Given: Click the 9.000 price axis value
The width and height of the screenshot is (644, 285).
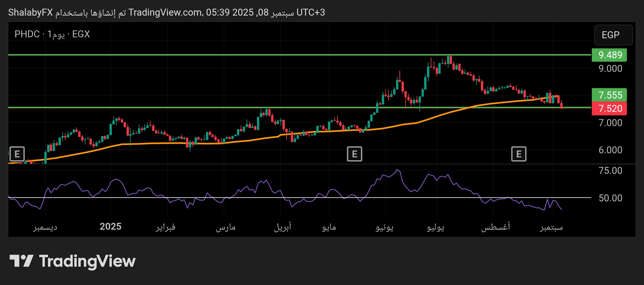Looking at the screenshot, I should [610, 69].
